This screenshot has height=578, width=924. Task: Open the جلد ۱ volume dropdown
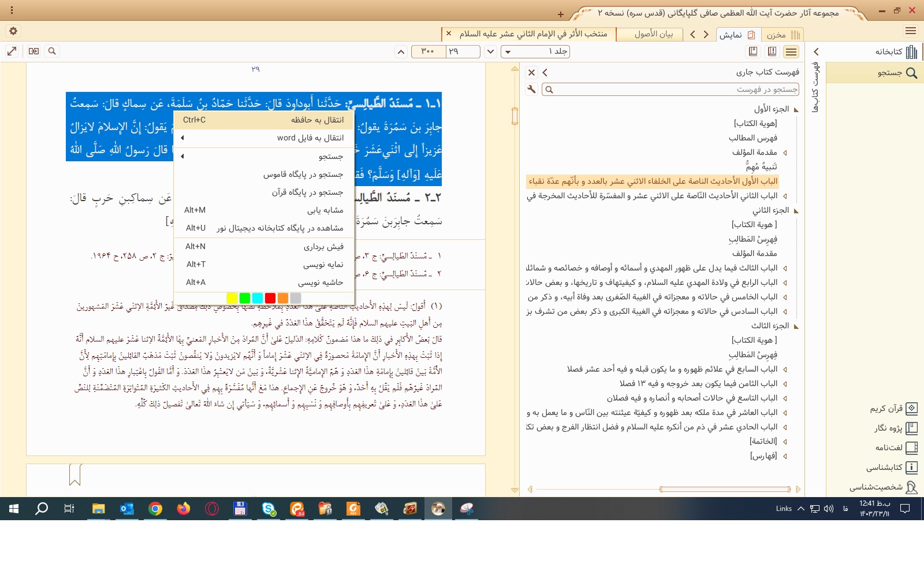click(x=535, y=52)
